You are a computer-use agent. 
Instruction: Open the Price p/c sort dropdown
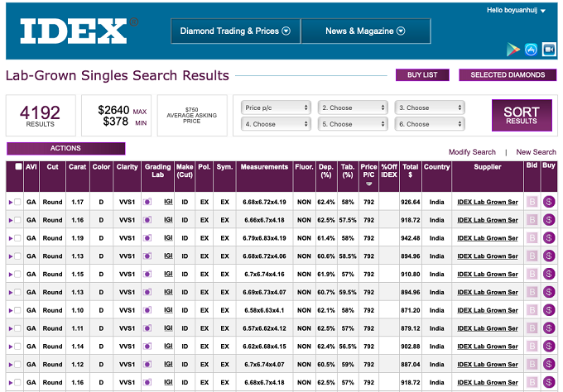(276, 108)
